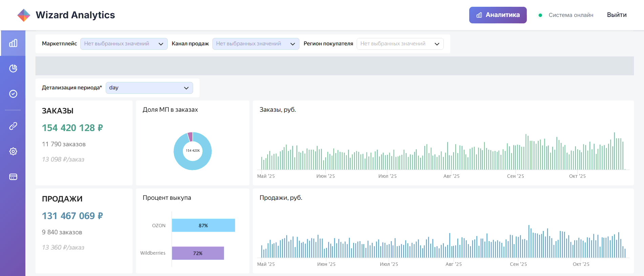Click the empty gray banner below filters
The width and height of the screenshot is (644, 276).
(335, 66)
